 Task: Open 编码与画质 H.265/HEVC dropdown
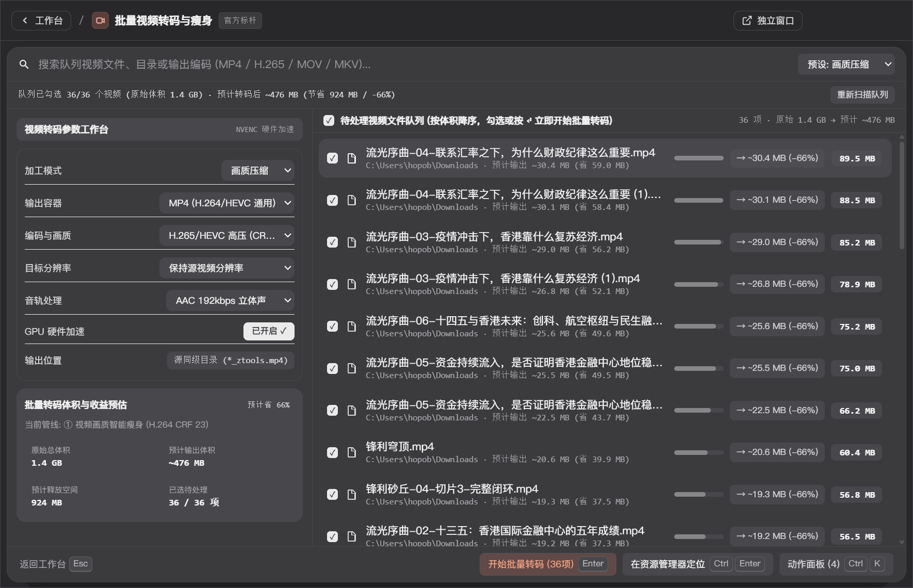(227, 236)
